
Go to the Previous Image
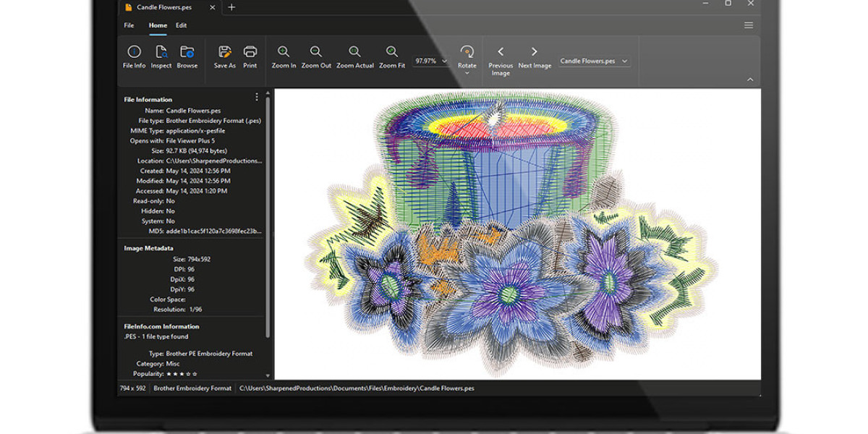[501, 51]
